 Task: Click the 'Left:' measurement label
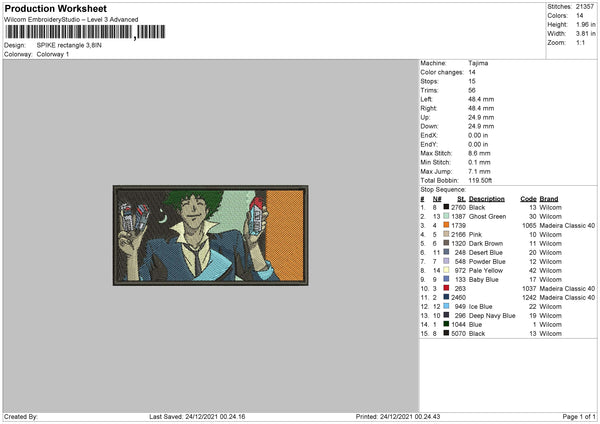pyautogui.click(x=426, y=99)
